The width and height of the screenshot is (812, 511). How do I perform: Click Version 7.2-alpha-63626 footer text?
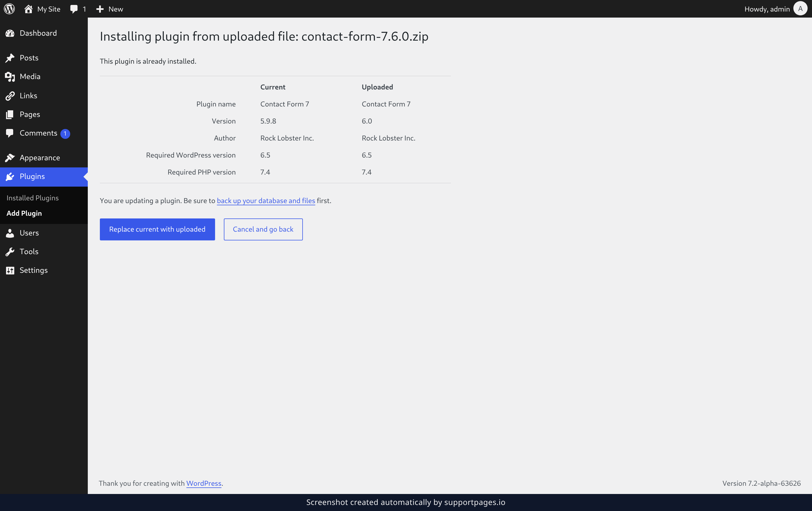click(x=762, y=483)
